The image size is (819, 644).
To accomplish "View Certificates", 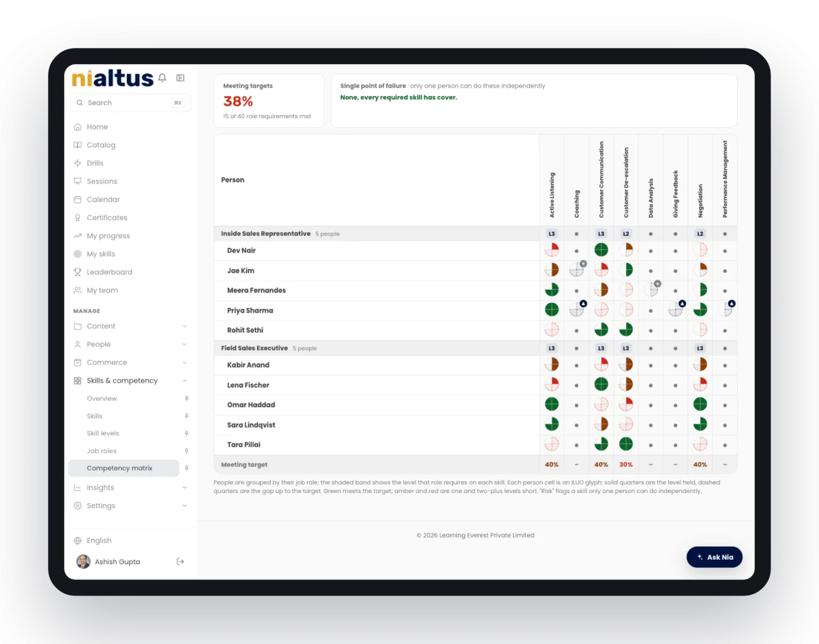I will point(106,218).
